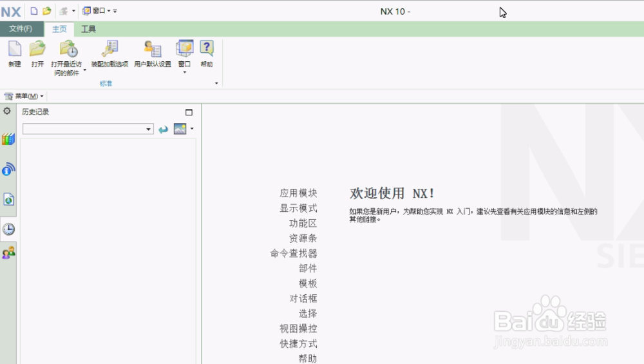Click the Shortcuts (快捷方式) link
This screenshot has height=364, width=644.
pyautogui.click(x=298, y=343)
